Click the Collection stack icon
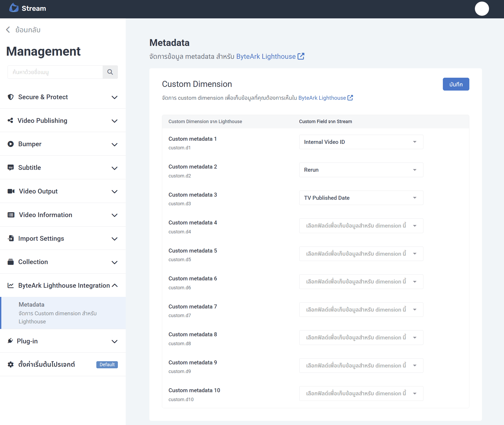504x425 pixels. [x=10, y=262]
